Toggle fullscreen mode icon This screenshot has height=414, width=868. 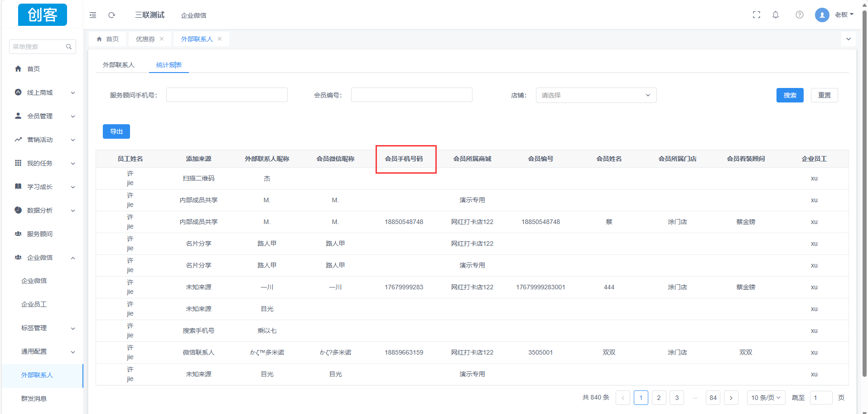pyautogui.click(x=757, y=15)
